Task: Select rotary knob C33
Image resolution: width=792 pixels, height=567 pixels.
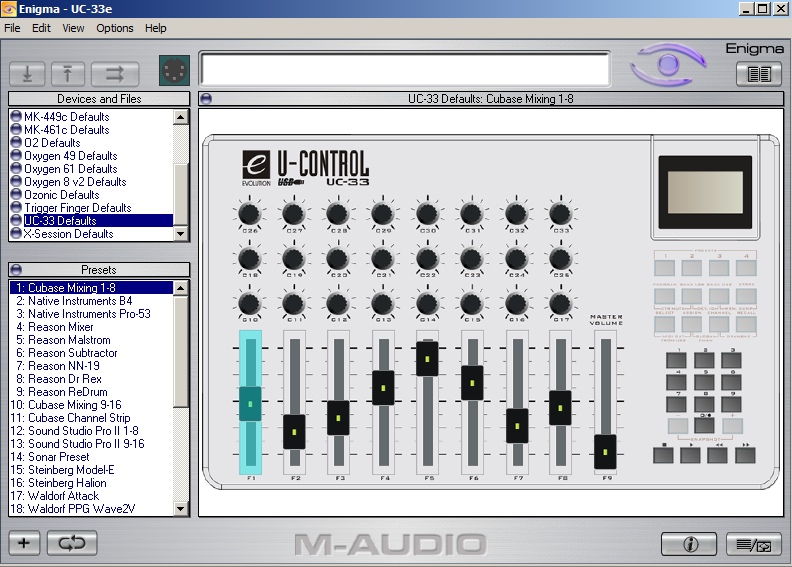Action: tap(560, 214)
